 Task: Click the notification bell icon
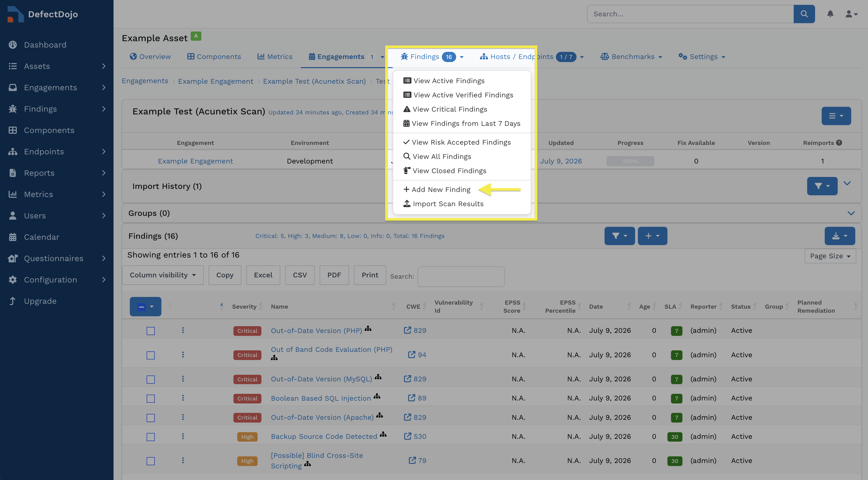pos(830,14)
